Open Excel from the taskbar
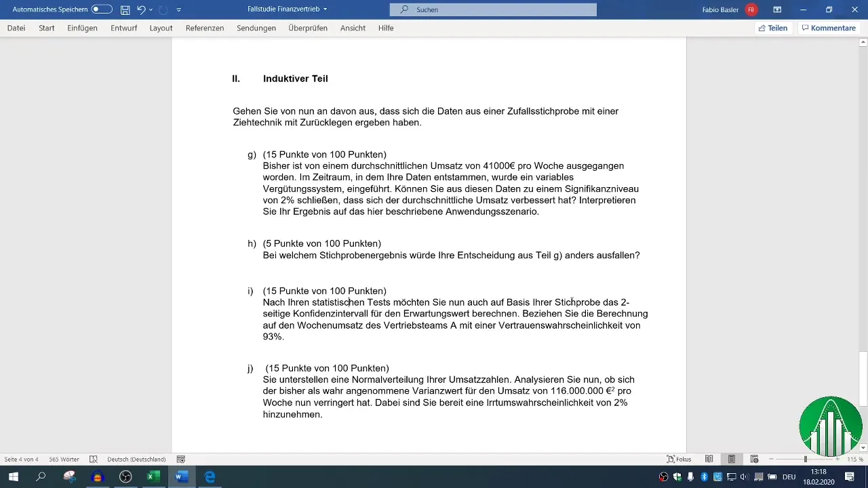 click(x=153, y=476)
